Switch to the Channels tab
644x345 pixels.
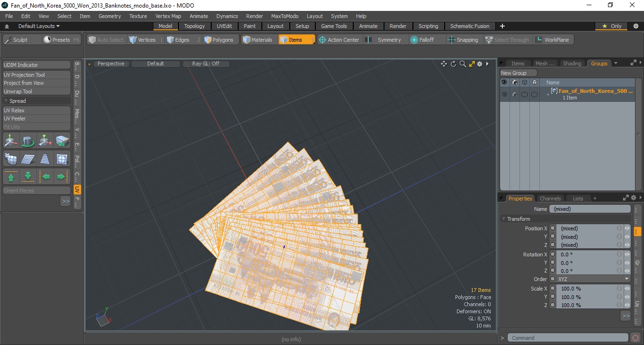[550, 199]
